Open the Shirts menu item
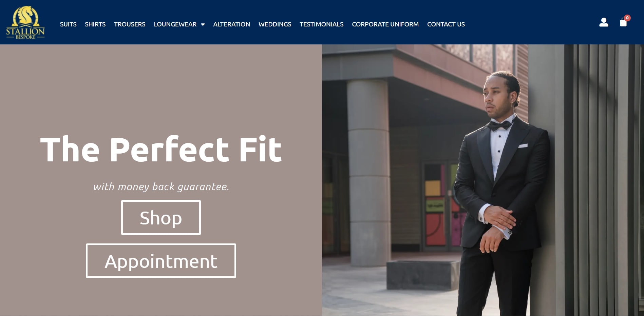The width and height of the screenshot is (644, 316). tap(95, 24)
